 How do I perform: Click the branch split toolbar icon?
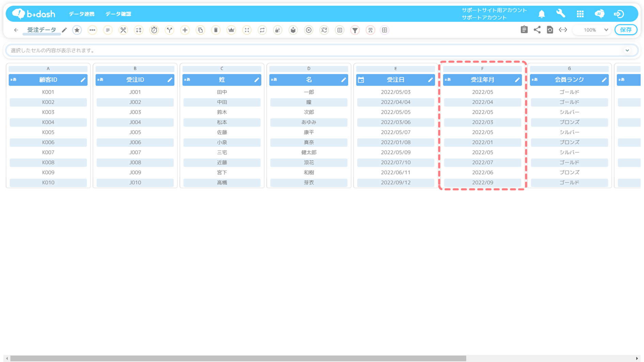tap(169, 30)
